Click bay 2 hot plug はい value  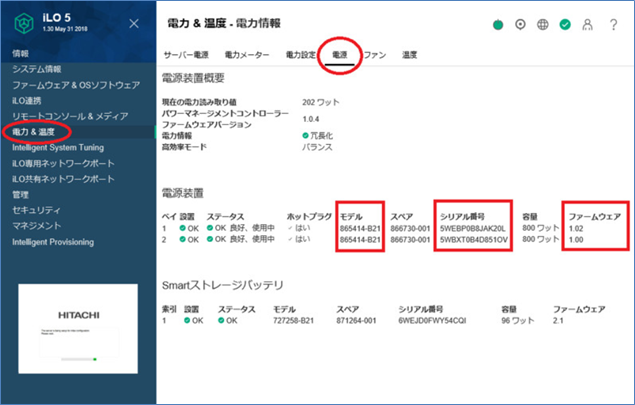pos(303,239)
